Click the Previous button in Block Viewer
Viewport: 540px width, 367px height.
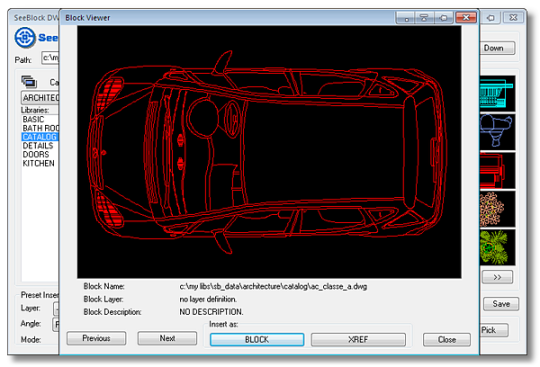(x=96, y=338)
